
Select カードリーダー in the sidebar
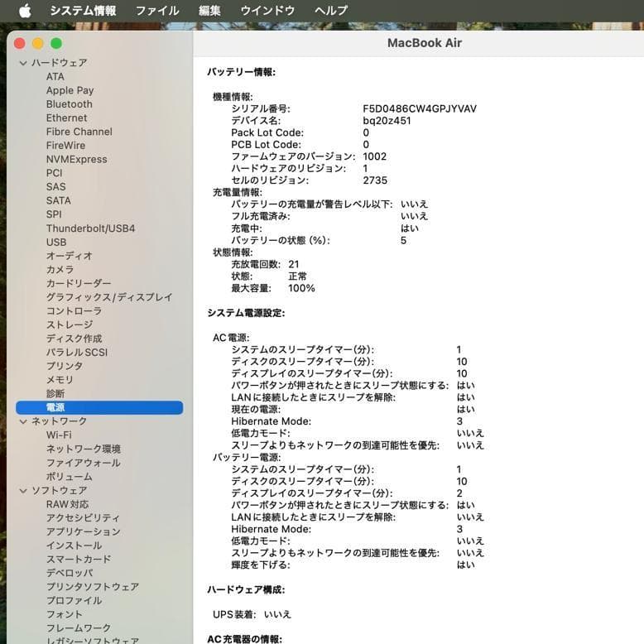coord(79,283)
